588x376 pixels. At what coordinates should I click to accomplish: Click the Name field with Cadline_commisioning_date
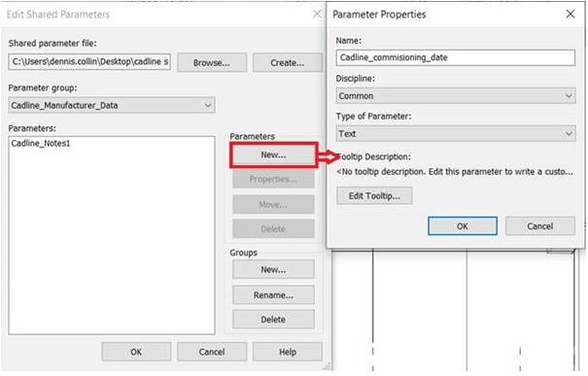coord(455,57)
